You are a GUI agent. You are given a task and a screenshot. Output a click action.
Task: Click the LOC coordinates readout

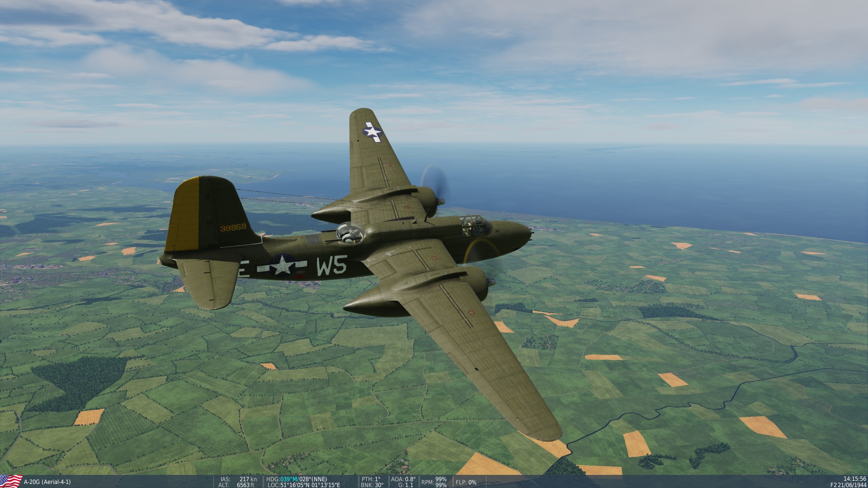tap(304, 485)
